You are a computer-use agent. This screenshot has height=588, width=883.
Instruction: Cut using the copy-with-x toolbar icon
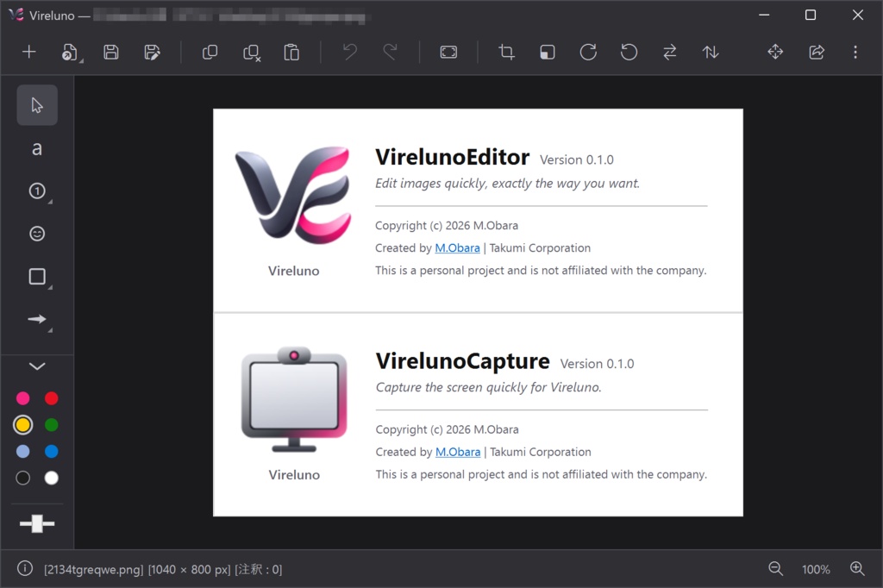point(251,53)
